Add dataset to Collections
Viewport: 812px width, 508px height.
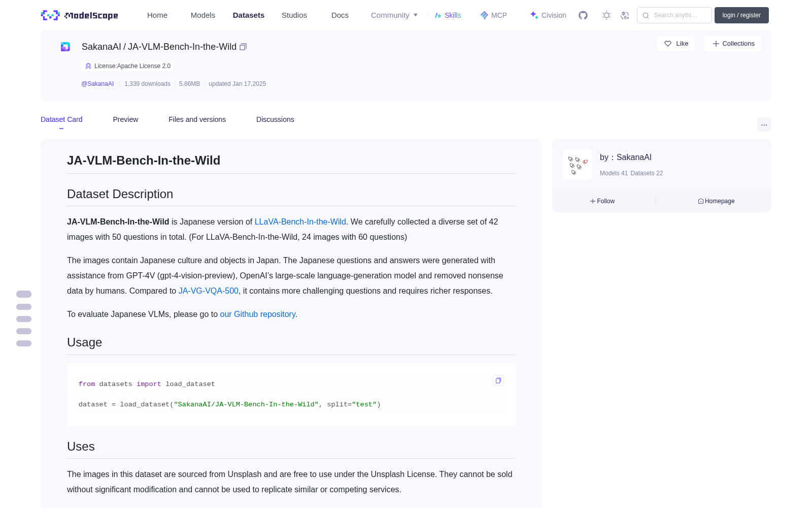click(x=733, y=44)
